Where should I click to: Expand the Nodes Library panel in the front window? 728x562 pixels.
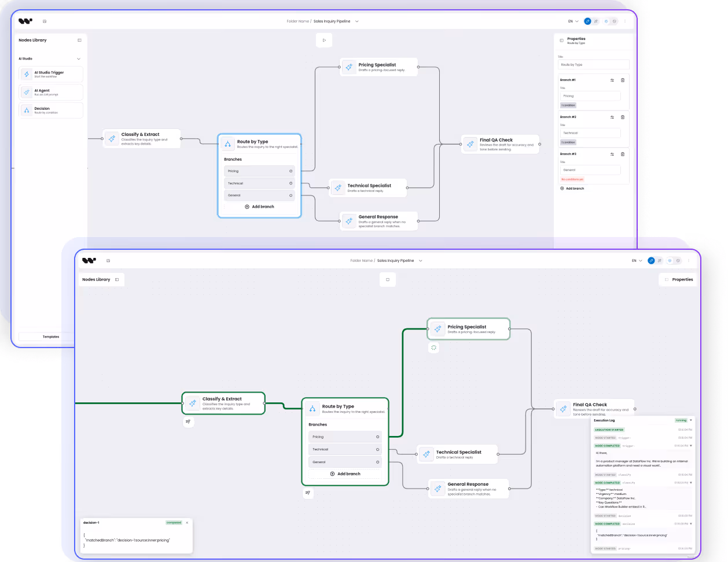pos(117,279)
